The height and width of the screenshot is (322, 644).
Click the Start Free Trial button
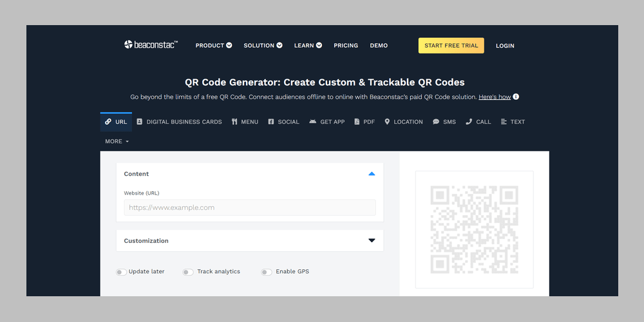tap(451, 46)
